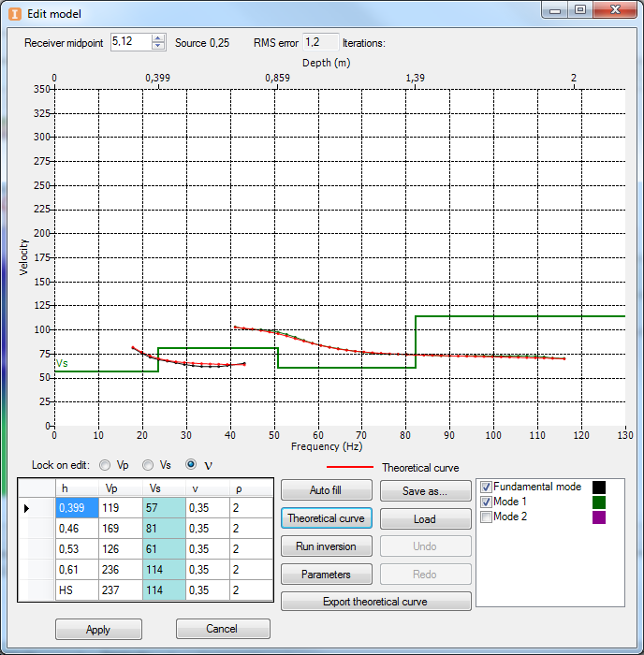Select the Vs cell 81
644x655 pixels.
click(x=164, y=529)
